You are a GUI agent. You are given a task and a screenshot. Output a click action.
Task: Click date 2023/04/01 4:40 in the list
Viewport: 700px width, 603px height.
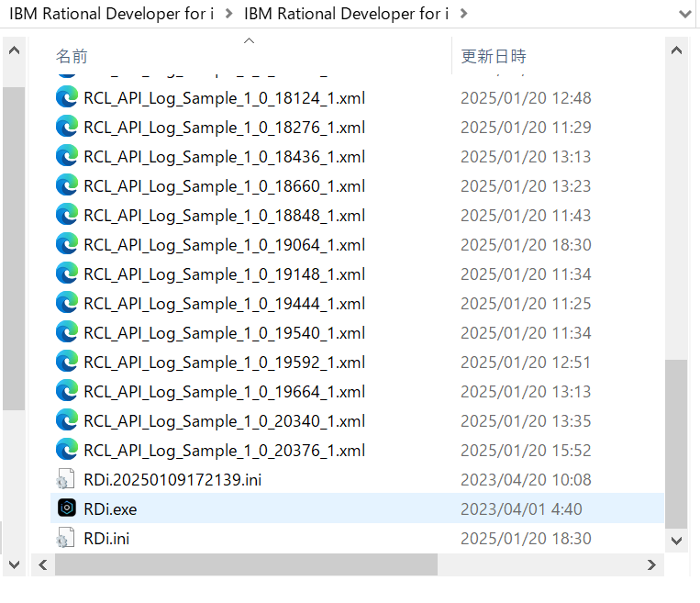521,508
